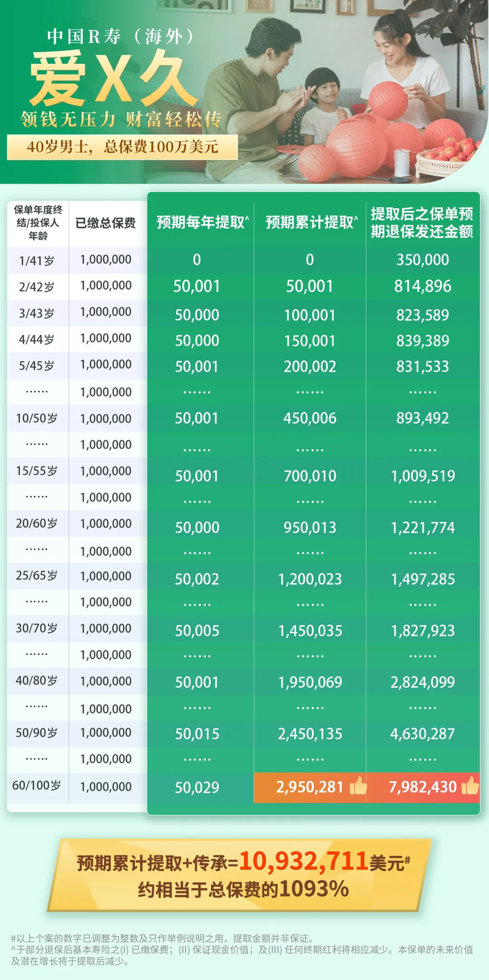
Task: Click 提取后之保单预期退保发还金额 column header
Action: (x=422, y=223)
